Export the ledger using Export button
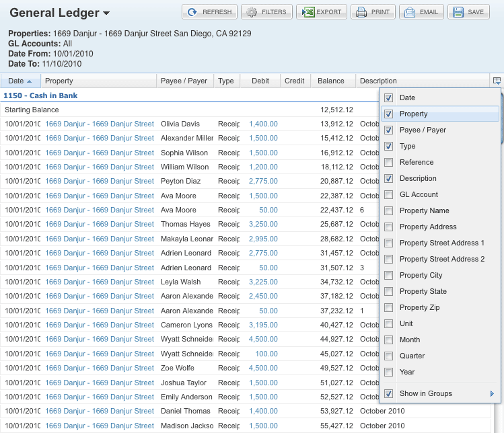This screenshot has height=433, width=504. pyautogui.click(x=322, y=12)
